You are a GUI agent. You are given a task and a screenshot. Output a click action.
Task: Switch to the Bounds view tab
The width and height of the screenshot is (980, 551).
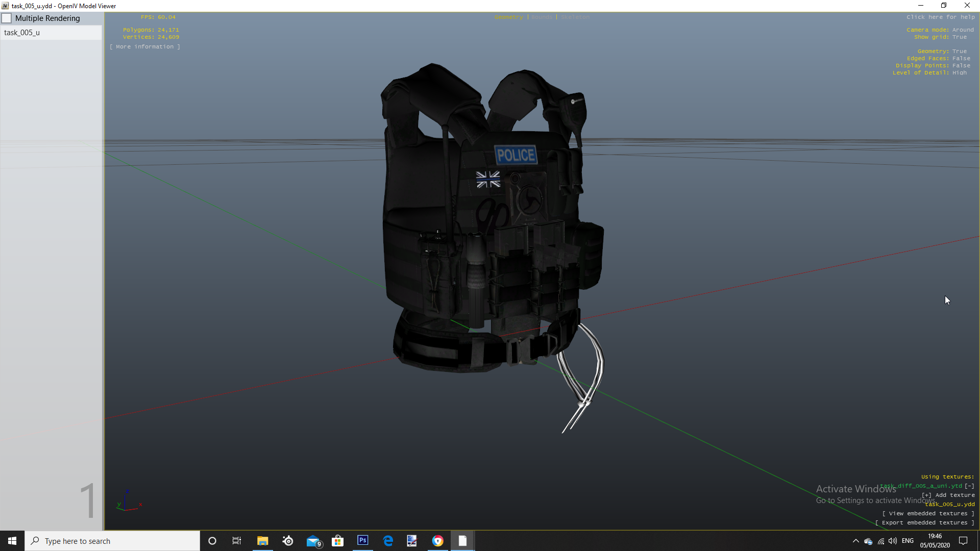pyautogui.click(x=542, y=17)
